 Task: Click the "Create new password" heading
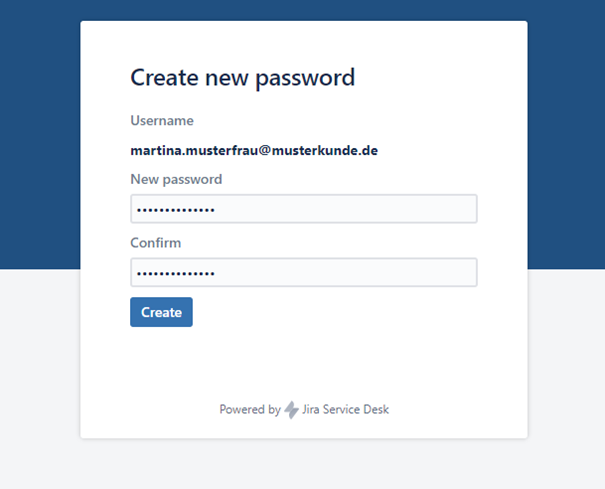(x=242, y=78)
